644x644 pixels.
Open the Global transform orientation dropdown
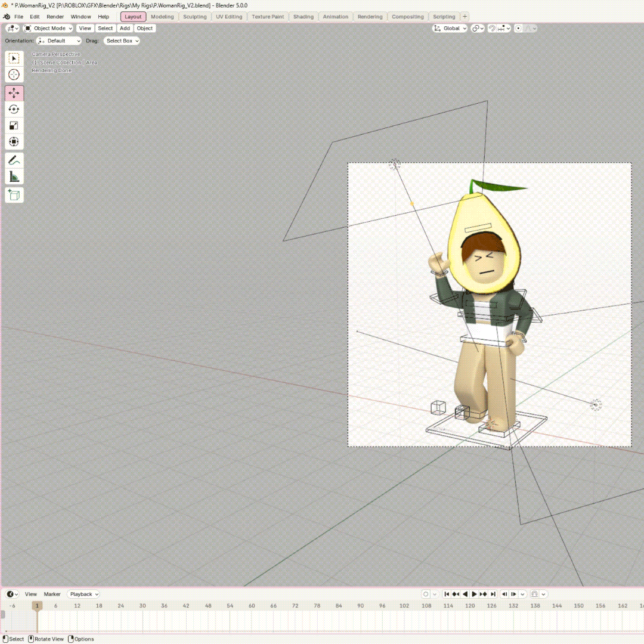click(450, 29)
